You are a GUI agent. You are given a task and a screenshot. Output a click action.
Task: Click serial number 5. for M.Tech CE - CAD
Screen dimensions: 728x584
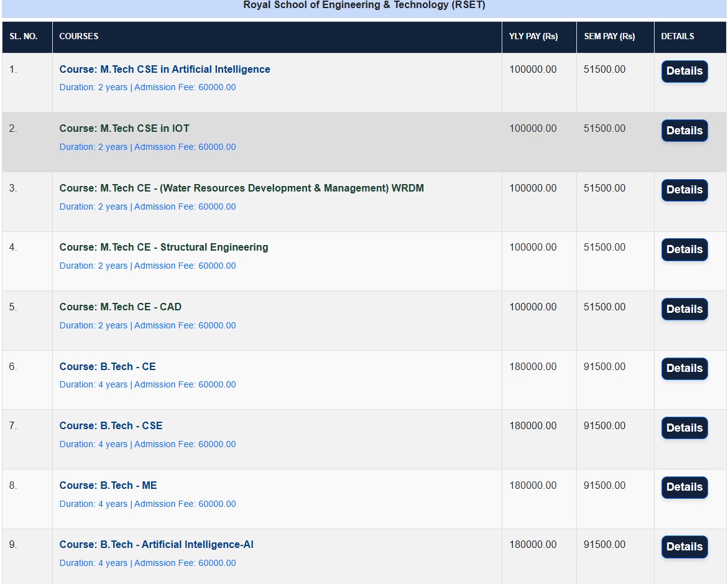tap(13, 308)
